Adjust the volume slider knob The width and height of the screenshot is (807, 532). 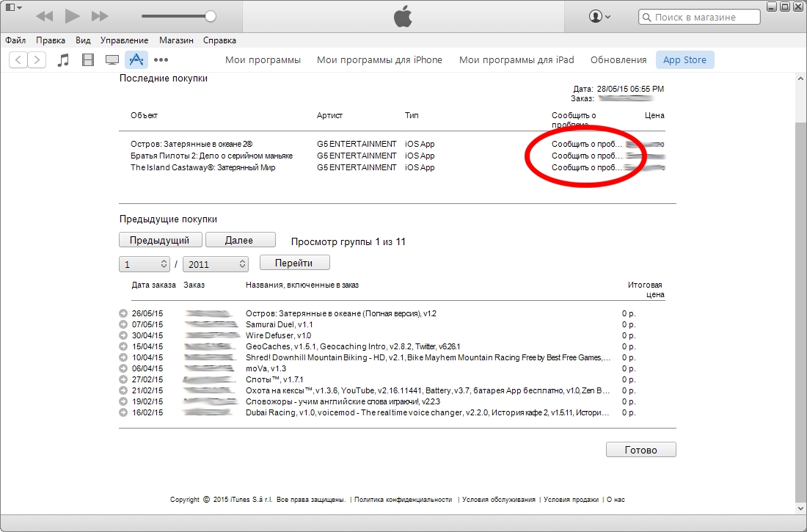210,16
